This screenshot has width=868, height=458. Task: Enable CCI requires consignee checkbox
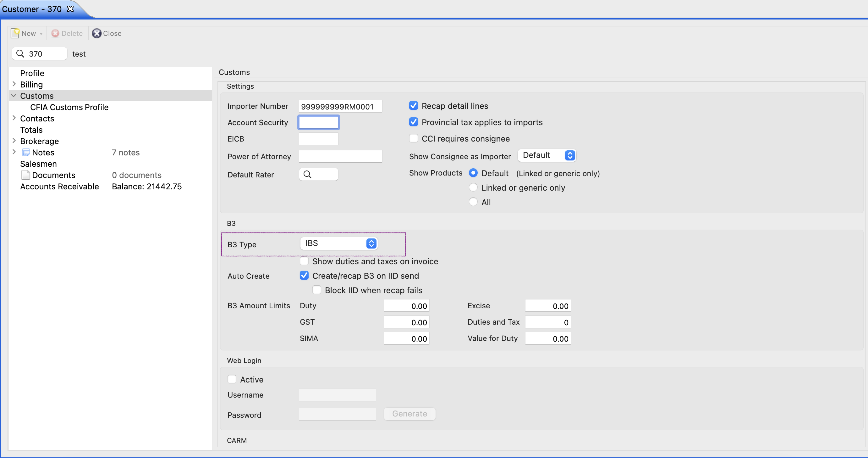pyautogui.click(x=414, y=138)
